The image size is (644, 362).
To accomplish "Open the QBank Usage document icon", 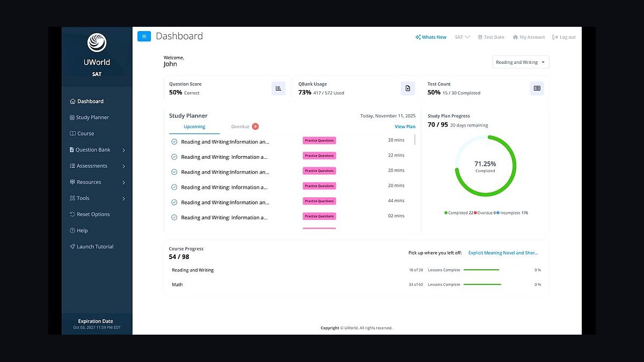I will (x=408, y=88).
